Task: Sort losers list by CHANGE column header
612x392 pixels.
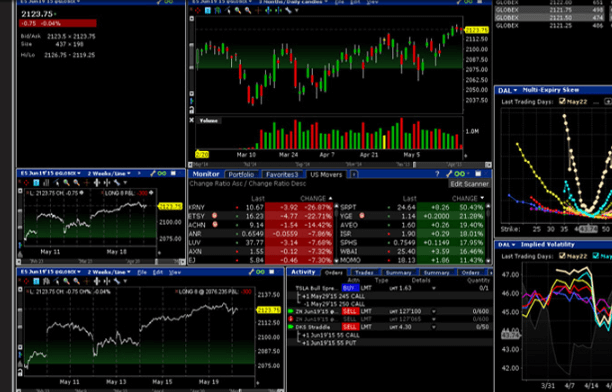Action: (x=315, y=198)
